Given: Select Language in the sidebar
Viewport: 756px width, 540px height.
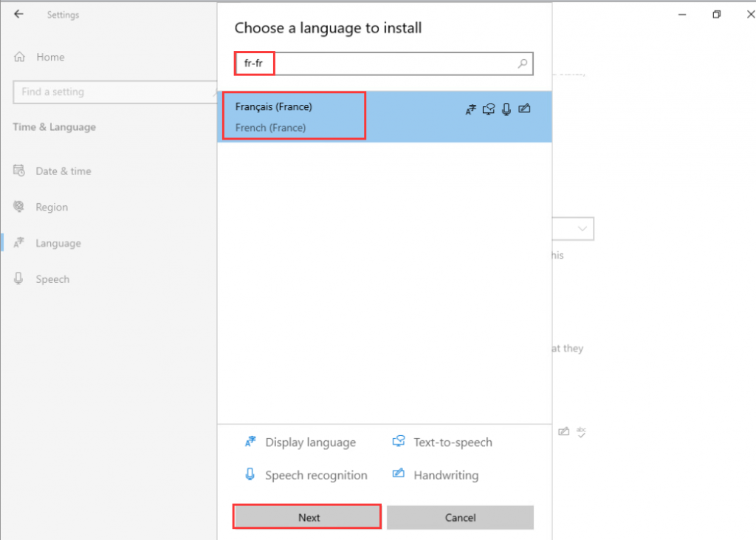Looking at the screenshot, I should tap(58, 243).
